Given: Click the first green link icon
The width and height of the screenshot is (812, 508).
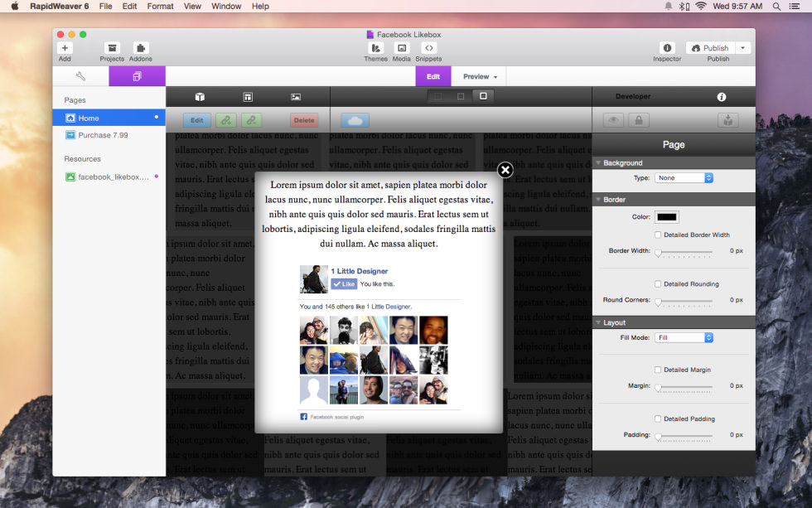Looking at the screenshot, I should pos(226,120).
